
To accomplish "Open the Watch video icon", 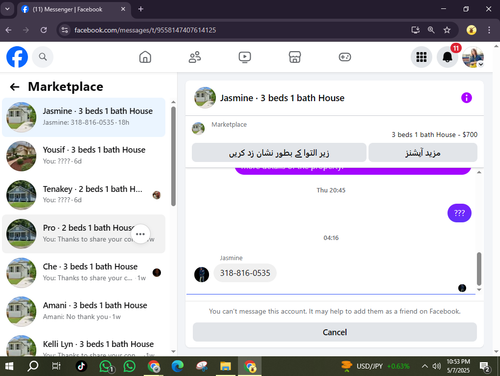I will [x=245, y=57].
